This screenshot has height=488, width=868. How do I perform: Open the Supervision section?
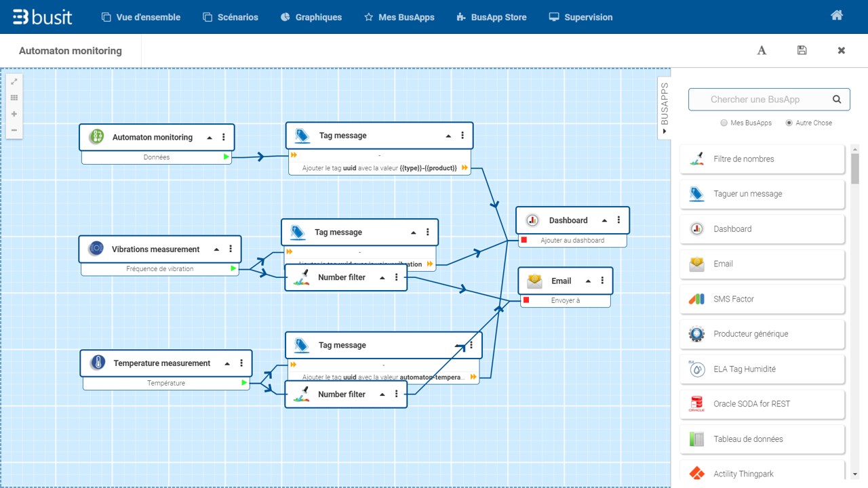(x=580, y=17)
